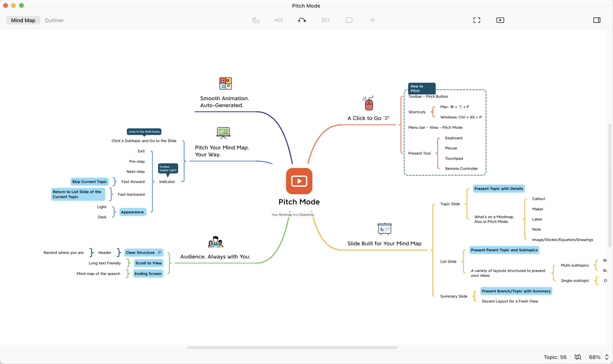The width and height of the screenshot is (613, 364).
Task: Stay on the Mind Map tab
Action: pos(23,20)
